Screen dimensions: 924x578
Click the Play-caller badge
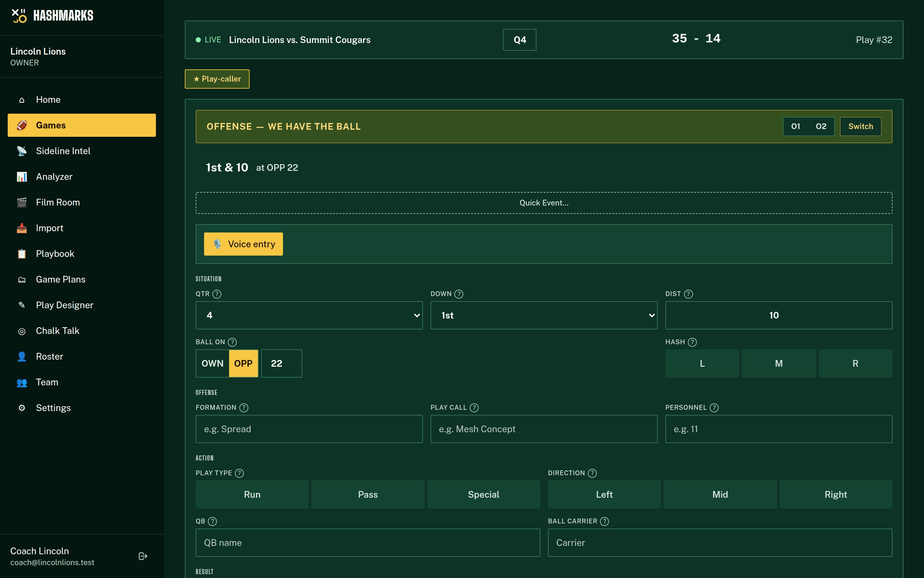pyautogui.click(x=217, y=79)
